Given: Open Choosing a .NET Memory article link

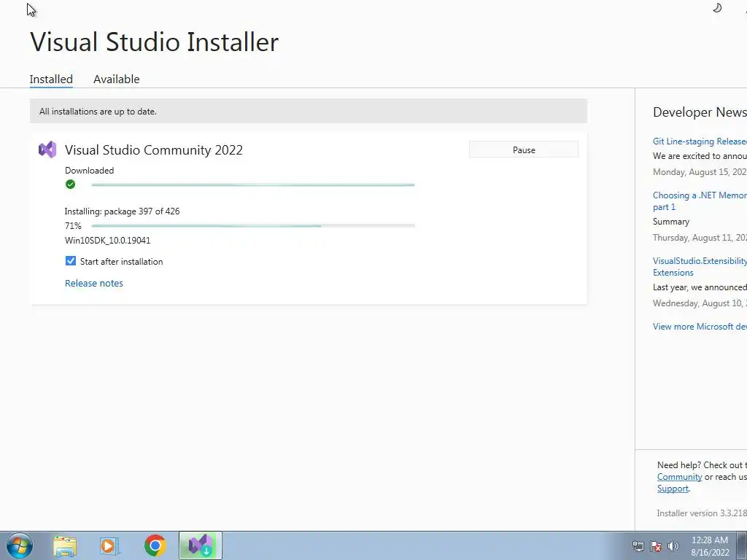Looking at the screenshot, I should 700,201.
